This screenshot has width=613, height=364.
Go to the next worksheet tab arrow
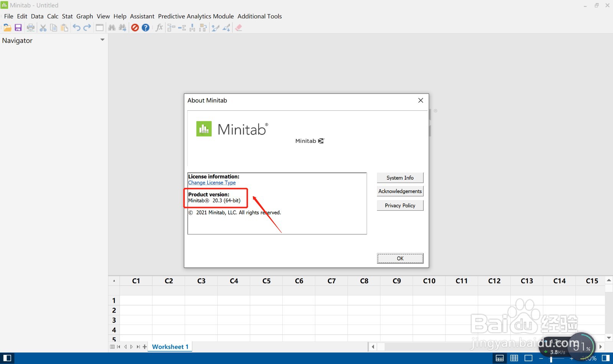tap(131, 347)
